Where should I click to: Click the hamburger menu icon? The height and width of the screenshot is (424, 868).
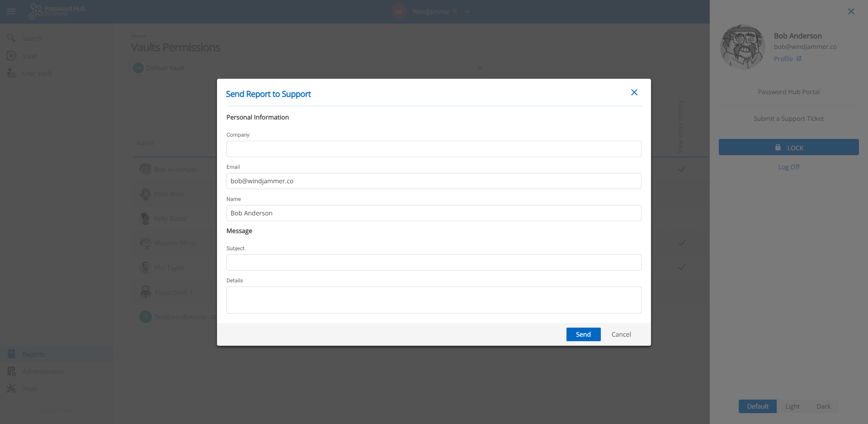(x=11, y=11)
